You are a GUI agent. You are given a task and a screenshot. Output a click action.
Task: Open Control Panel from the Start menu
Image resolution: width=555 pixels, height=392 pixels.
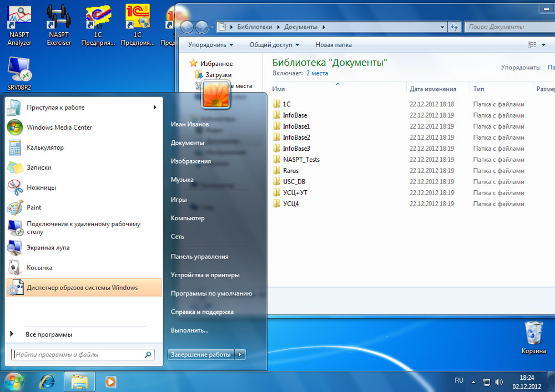(x=199, y=257)
